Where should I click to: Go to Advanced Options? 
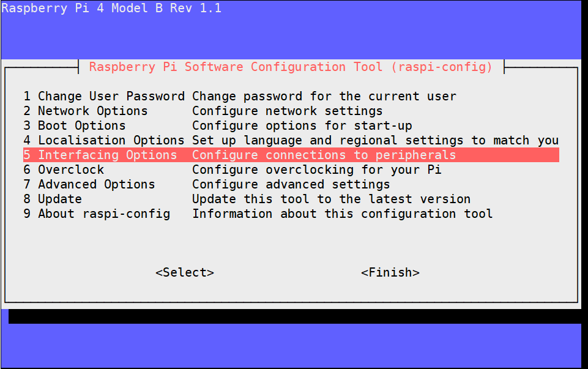click(89, 185)
